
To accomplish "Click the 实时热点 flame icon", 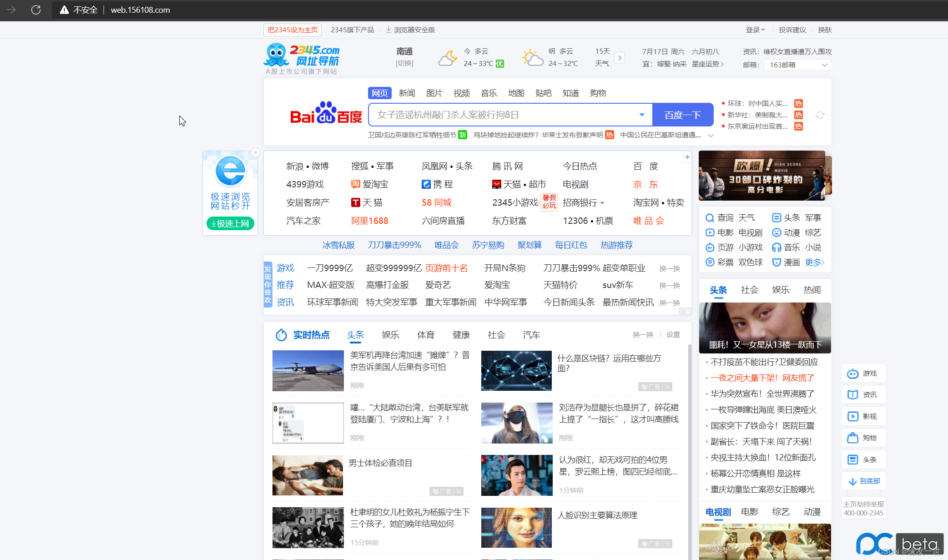I will pyautogui.click(x=281, y=335).
